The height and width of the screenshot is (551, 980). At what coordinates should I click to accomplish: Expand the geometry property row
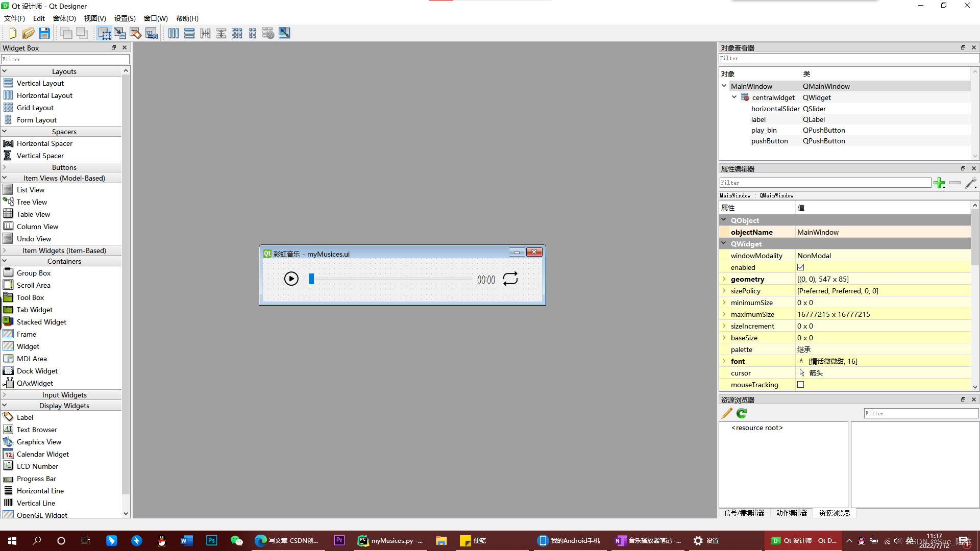pyautogui.click(x=724, y=279)
